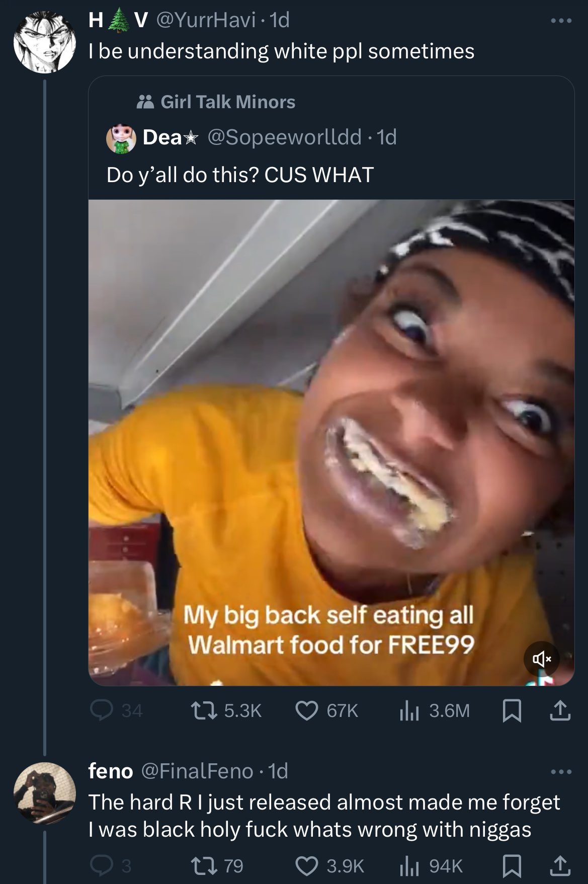The image size is (588, 884).
Task: Share the YurrHavi tweet
Action: (x=560, y=710)
